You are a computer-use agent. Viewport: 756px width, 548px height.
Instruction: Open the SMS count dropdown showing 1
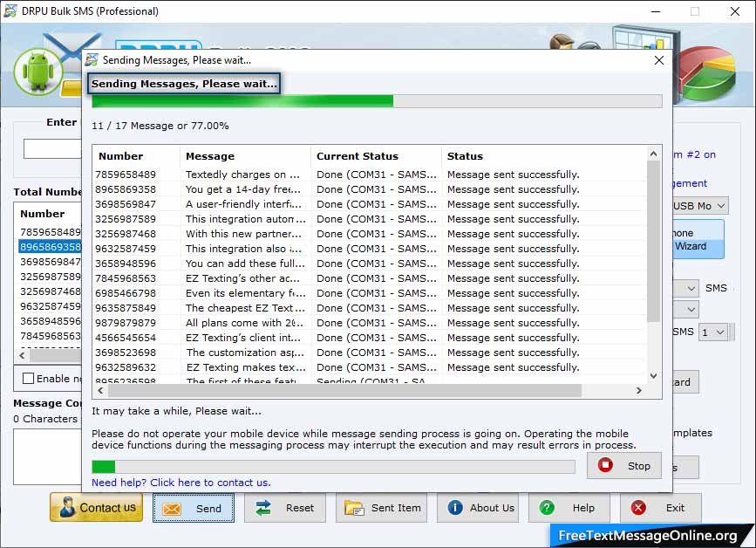(713, 332)
